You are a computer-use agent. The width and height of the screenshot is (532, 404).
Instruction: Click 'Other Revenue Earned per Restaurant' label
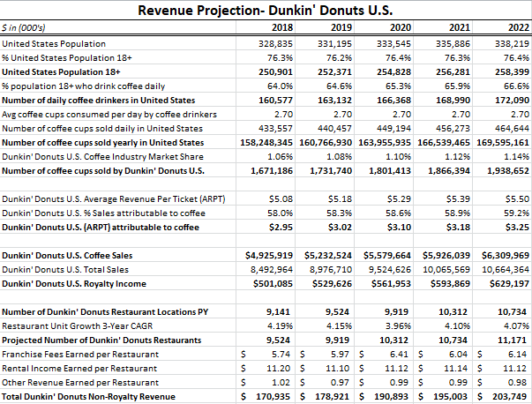80,383
